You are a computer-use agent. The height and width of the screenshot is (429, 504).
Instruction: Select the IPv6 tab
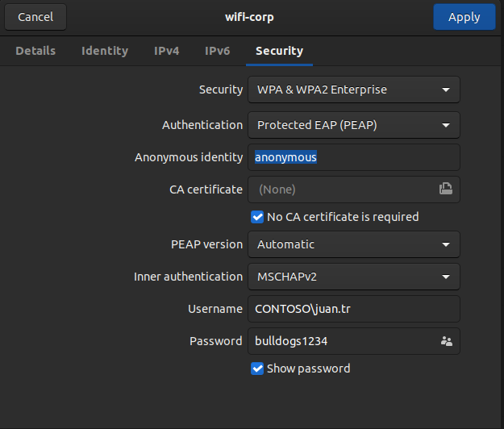click(218, 51)
